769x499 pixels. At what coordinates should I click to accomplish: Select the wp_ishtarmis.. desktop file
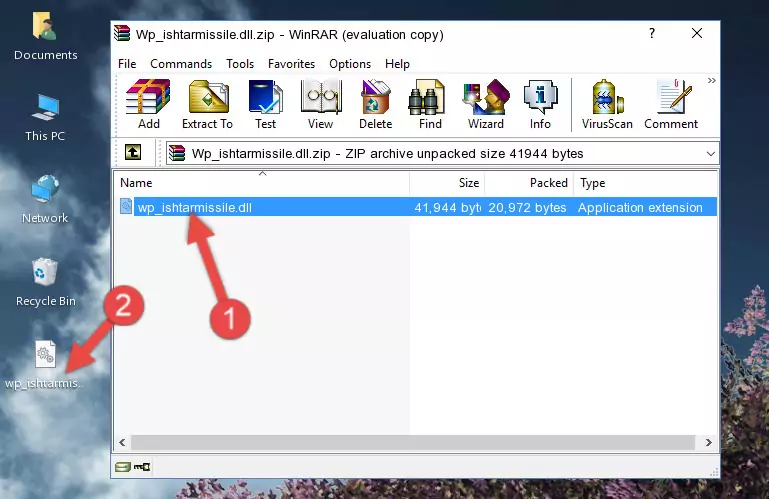[45, 366]
